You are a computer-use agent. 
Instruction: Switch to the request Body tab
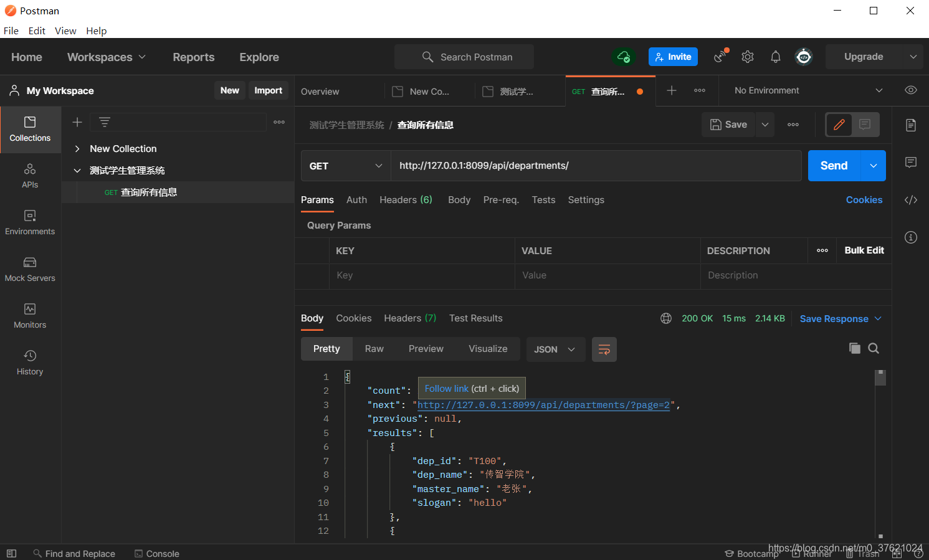459,200
